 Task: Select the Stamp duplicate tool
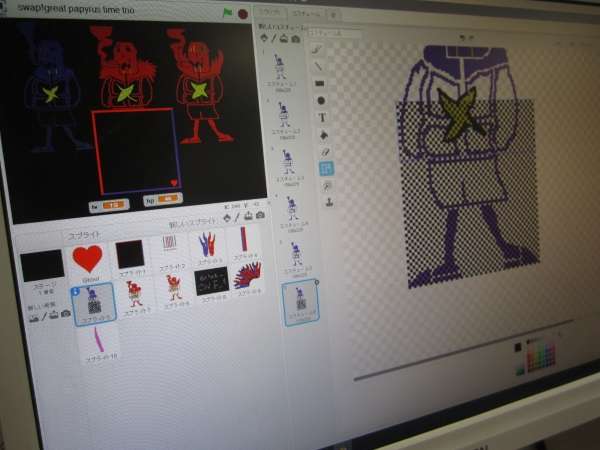coord(329,202)
